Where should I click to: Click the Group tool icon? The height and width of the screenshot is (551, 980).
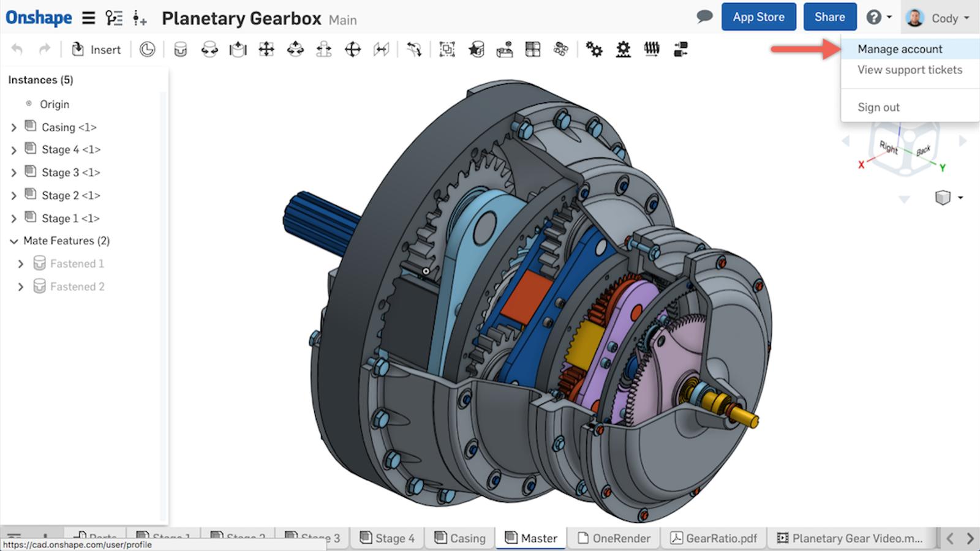pyautogui.click(x=447, y=50)
